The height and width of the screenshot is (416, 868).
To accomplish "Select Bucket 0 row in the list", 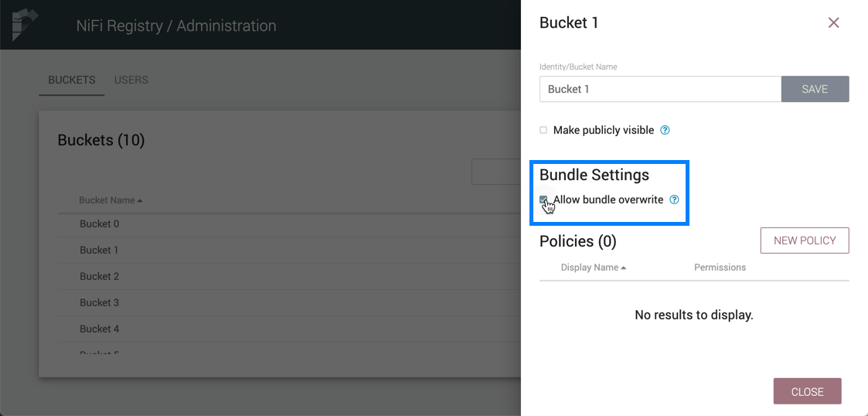I will point(100,223).
